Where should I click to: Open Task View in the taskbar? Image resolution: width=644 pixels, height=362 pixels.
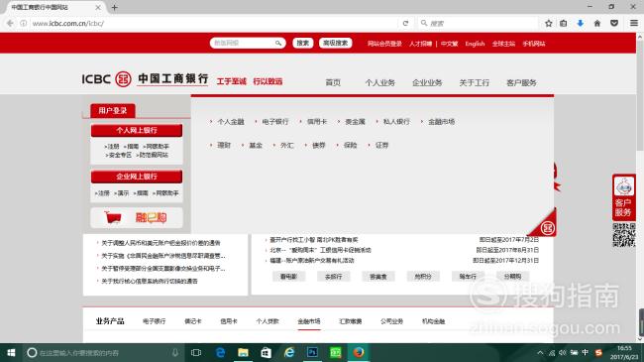(196, 352)
